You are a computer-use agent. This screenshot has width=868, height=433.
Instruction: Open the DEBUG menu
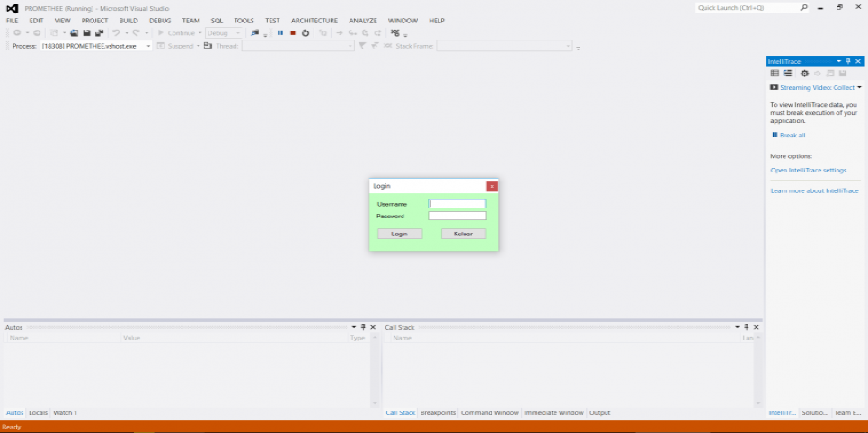point(160,21)
